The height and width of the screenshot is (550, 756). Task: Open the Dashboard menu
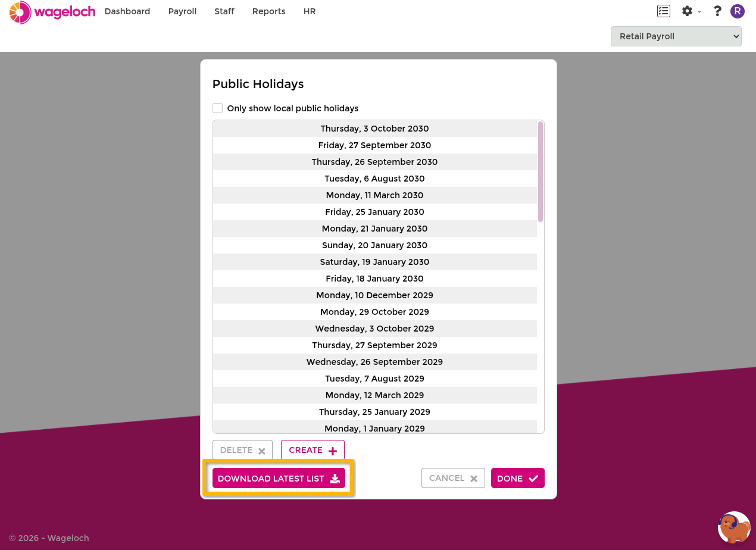127,11
